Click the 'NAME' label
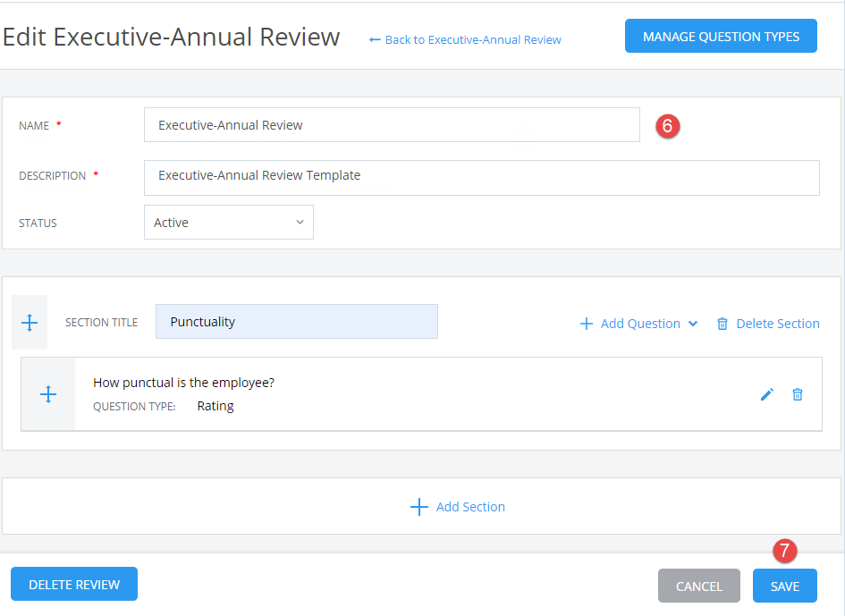845x616 pixels. click(34, 125)
